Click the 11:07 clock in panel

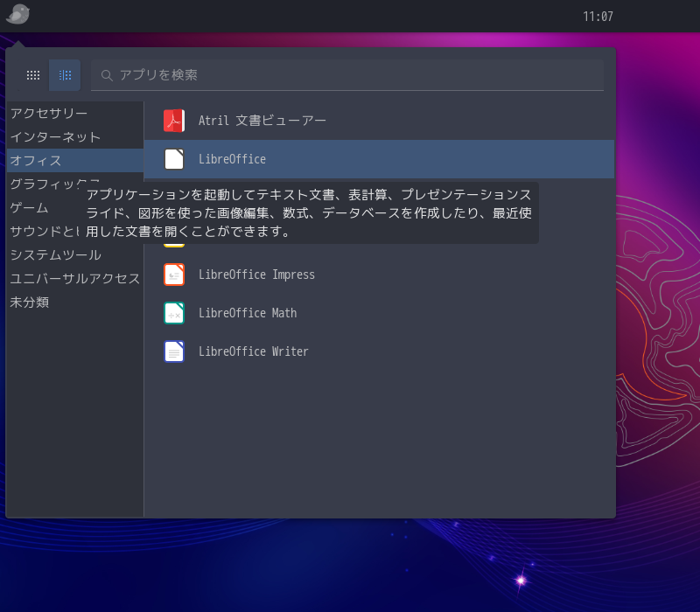[x=598, y=17]
